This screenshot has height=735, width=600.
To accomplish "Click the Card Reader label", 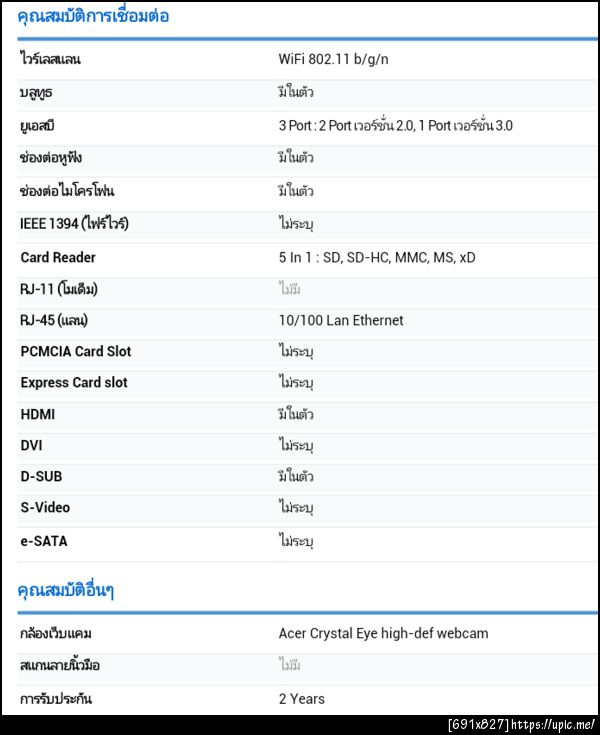I will 58,257.
